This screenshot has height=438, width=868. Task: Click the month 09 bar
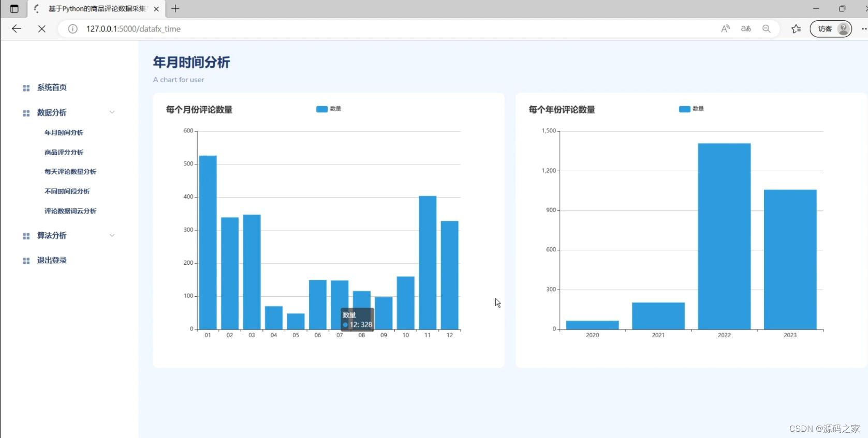point(384,313)
